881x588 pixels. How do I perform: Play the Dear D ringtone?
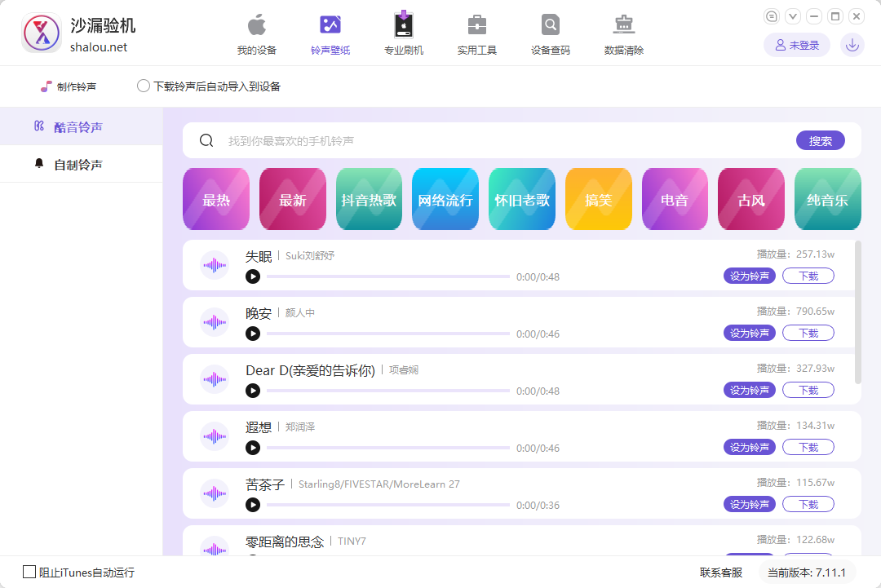[253, 391]
